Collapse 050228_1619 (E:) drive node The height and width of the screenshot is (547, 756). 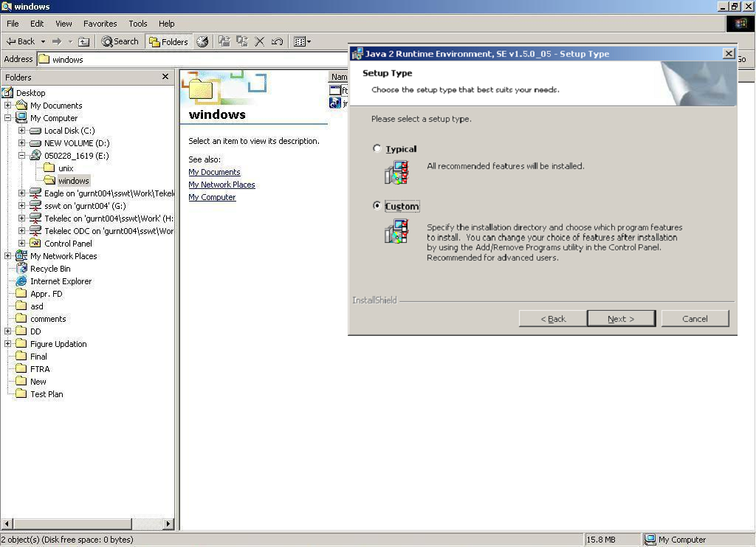tap(21, 155)
